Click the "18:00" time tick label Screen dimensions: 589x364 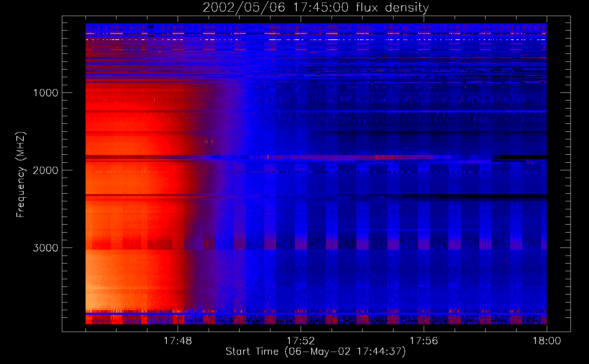pos(547,341)
